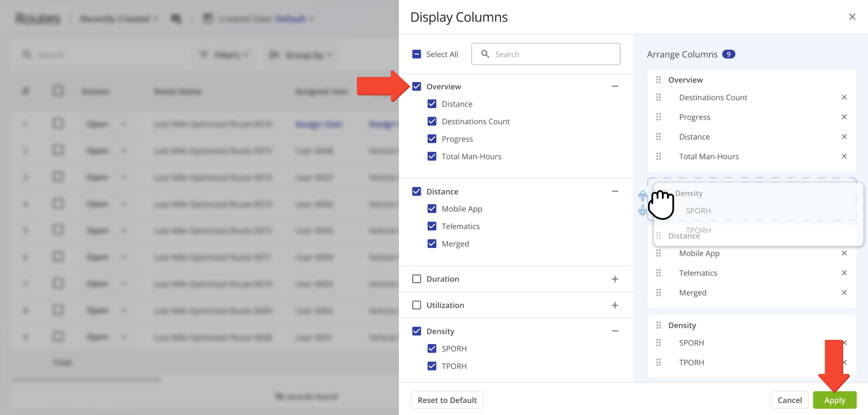Uncheck the Overview group checkbox
This screenshot has height=415, width=868.
pos(417,87)
